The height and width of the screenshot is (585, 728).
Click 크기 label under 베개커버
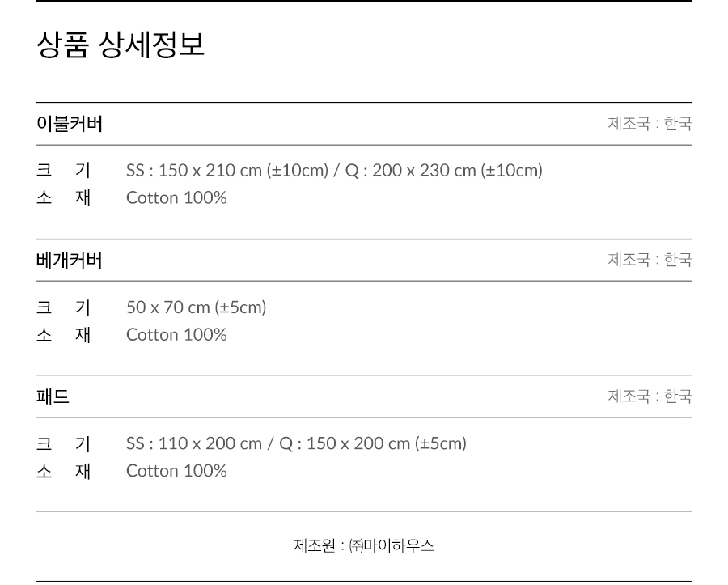click(x=64, y=307)
